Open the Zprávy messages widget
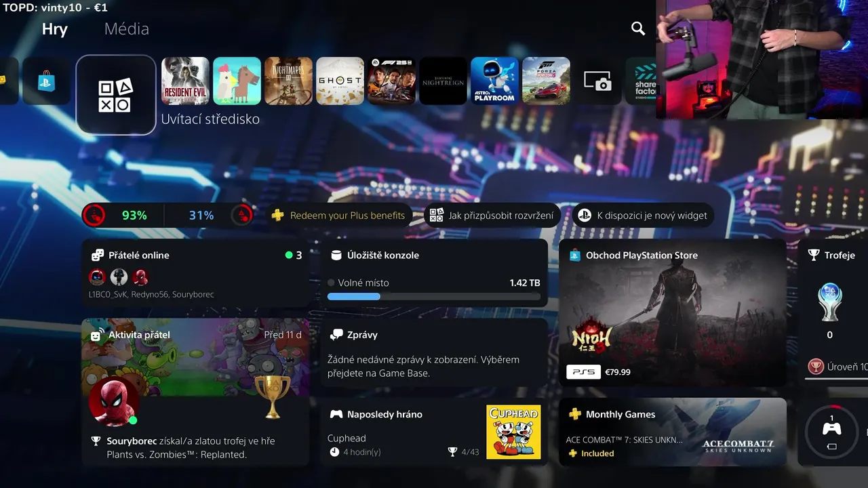 point(434,353)
